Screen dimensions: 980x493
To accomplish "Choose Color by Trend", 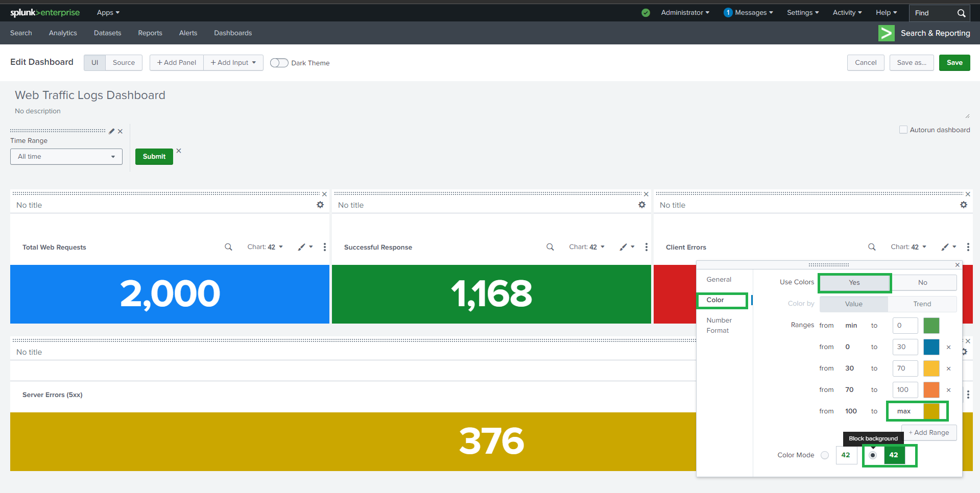I will 922,304.
